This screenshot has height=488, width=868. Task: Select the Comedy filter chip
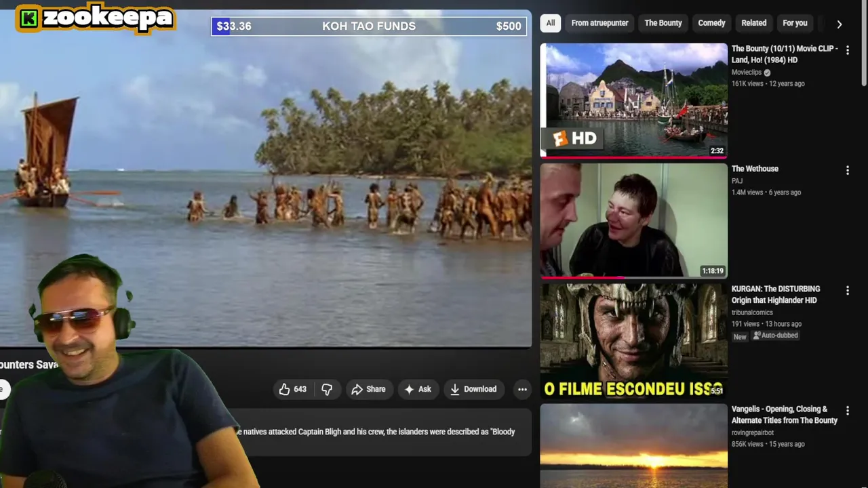711,23
